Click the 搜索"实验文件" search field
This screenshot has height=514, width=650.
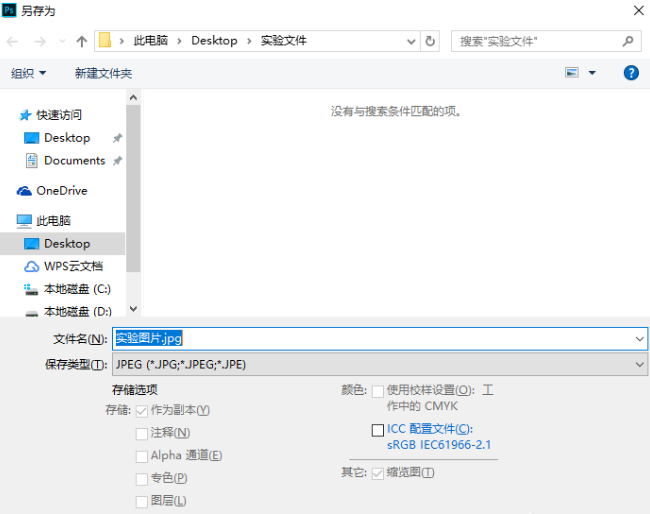539,41
